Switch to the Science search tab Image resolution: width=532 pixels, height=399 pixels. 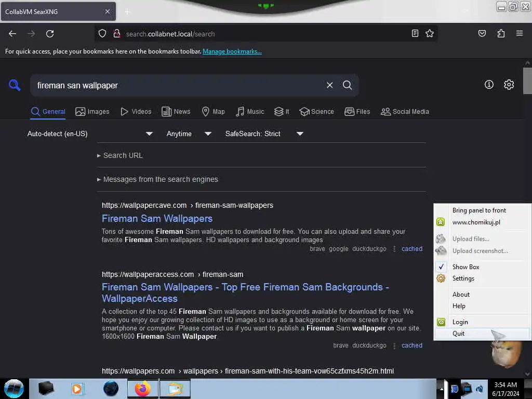click(x=316, y=112)
